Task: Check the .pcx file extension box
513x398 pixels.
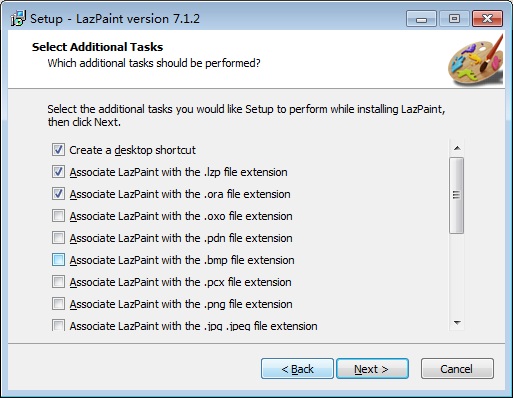Action: coord(58,282)
